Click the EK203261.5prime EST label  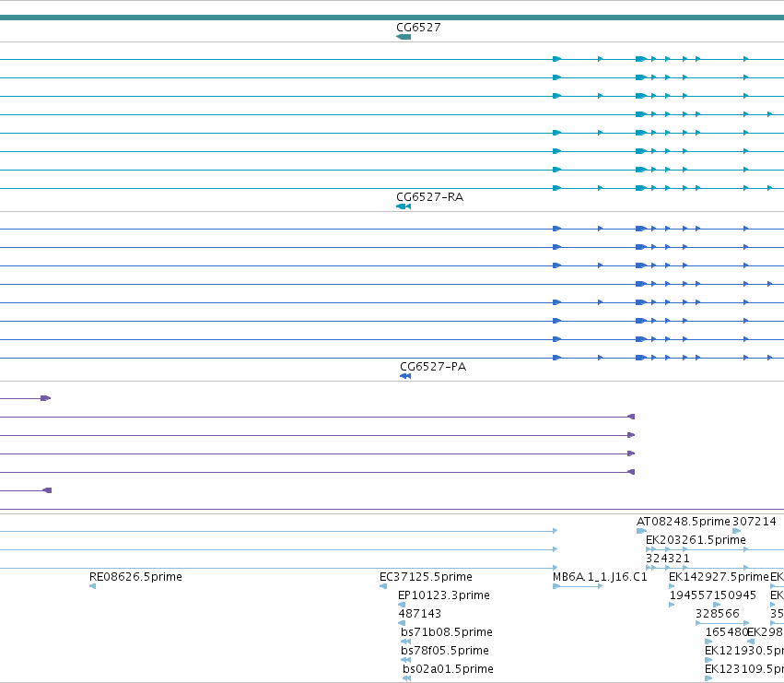(x=696, y=540)
